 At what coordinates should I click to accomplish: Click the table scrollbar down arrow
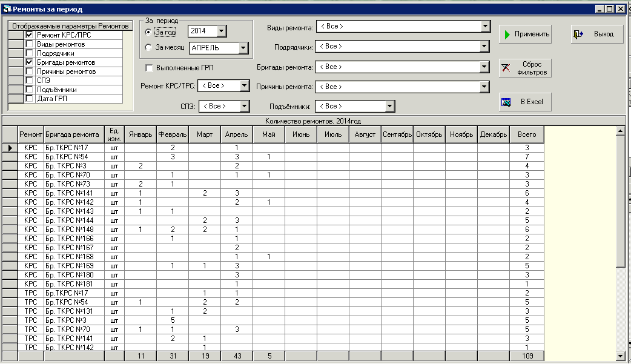[620, 356]
